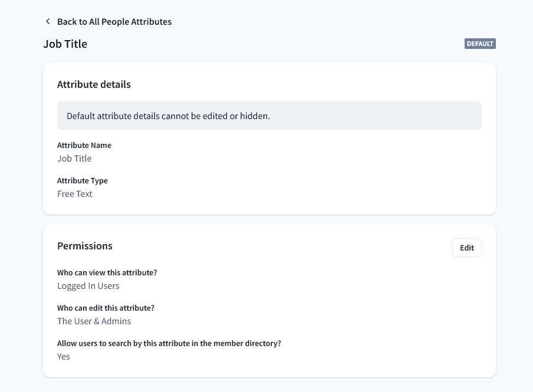Go back to All People Attributes
This screenshot has width=533, height=392.
[x=114, y=22]
